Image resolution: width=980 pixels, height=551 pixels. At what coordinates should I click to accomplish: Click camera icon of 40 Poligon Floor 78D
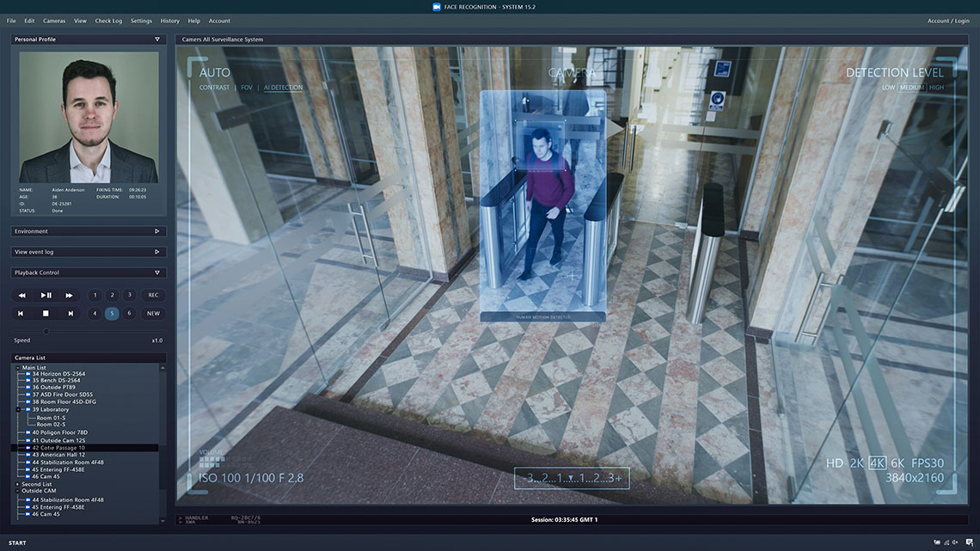pos(28,432)
